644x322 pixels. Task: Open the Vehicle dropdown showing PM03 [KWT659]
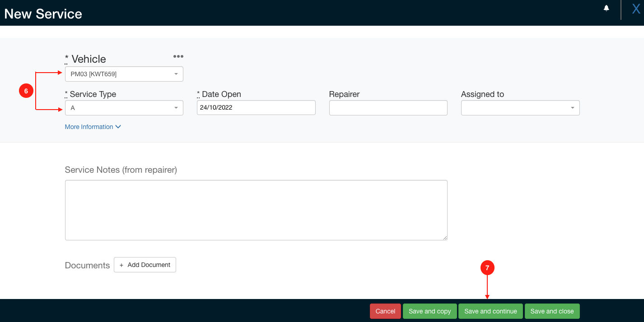tap(124, 74)
